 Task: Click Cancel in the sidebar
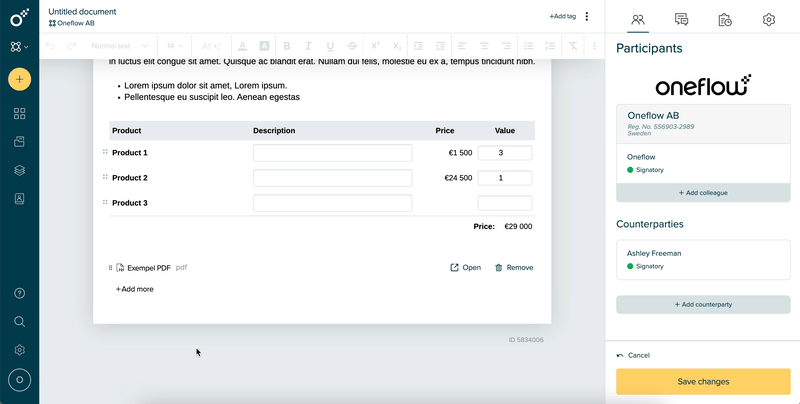tap(633, 356)
